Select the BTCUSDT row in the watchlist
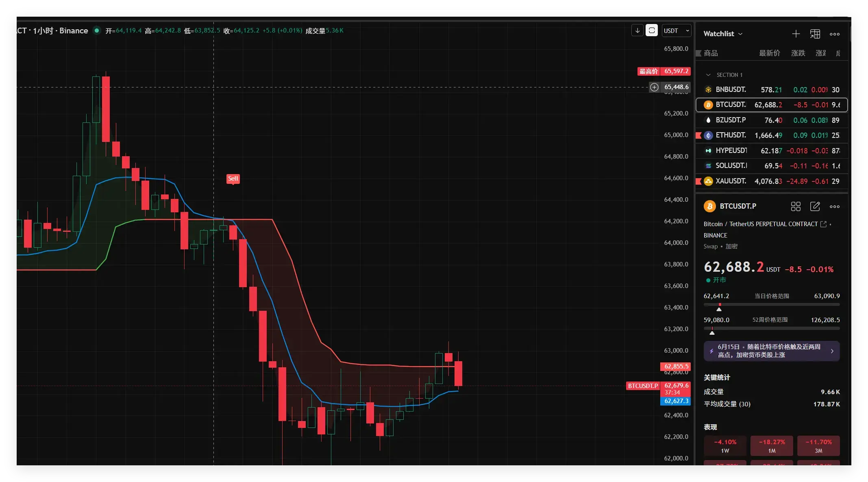868x482 pixels. 772,105
